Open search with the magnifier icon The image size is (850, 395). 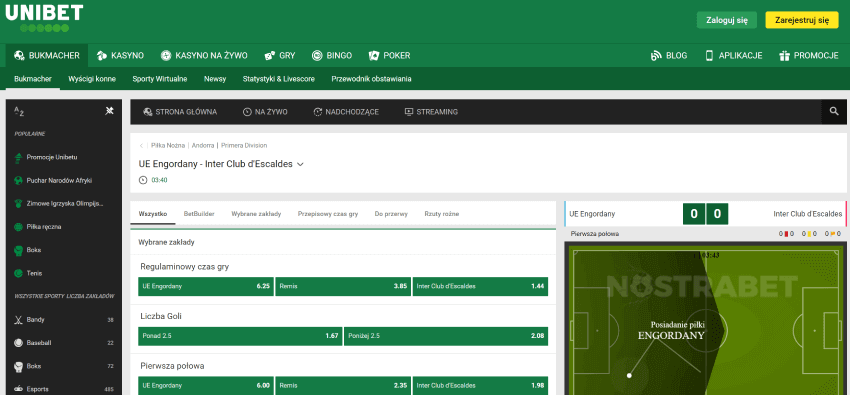pos(834,111)
